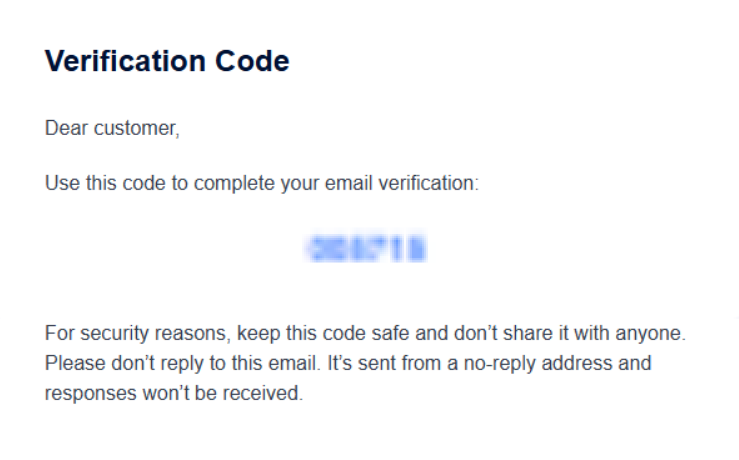Click the blurred verification code
The image size is (739, 460).
tap(368, 248)
